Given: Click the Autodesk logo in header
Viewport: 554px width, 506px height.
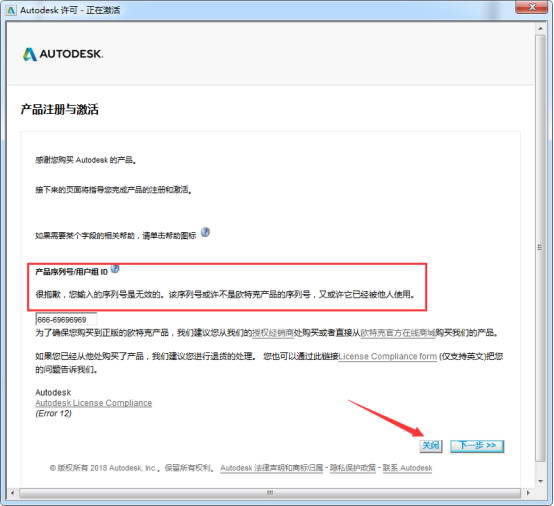Looking at the screenshot, I should (x=63, y=54).
